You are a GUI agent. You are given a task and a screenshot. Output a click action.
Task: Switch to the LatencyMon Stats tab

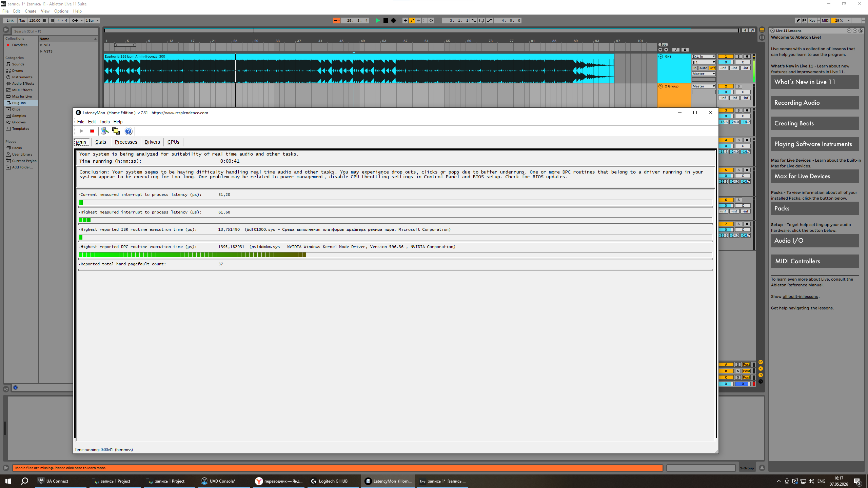101,142
